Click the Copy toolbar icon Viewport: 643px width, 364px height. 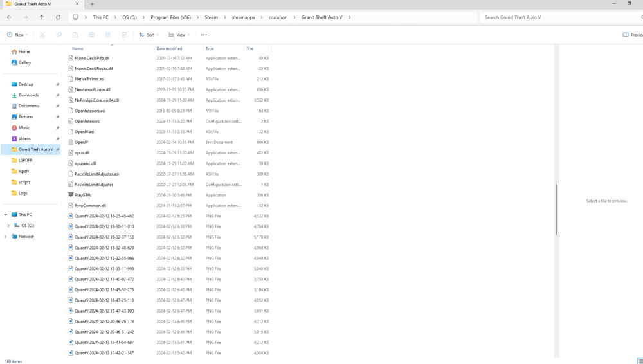pos(59,35)
